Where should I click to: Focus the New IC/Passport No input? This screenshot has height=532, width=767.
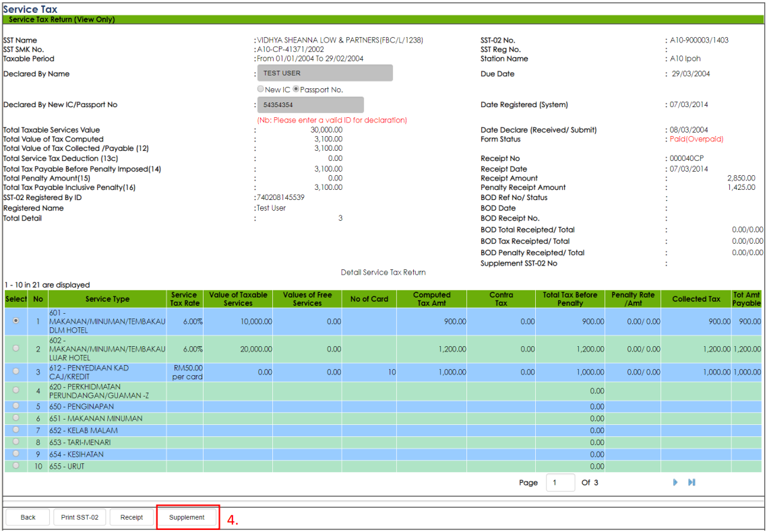(311, 105)
